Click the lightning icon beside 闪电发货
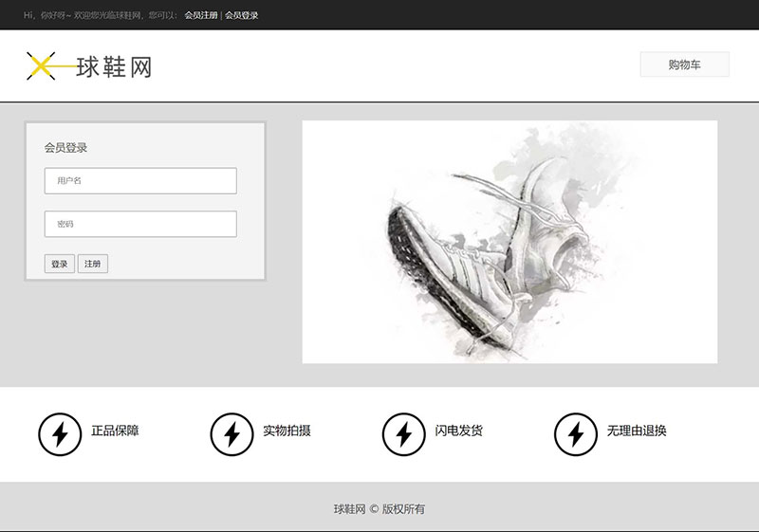Image resolution: width=759 pixels, height=532 pixels. click(403, 434)
